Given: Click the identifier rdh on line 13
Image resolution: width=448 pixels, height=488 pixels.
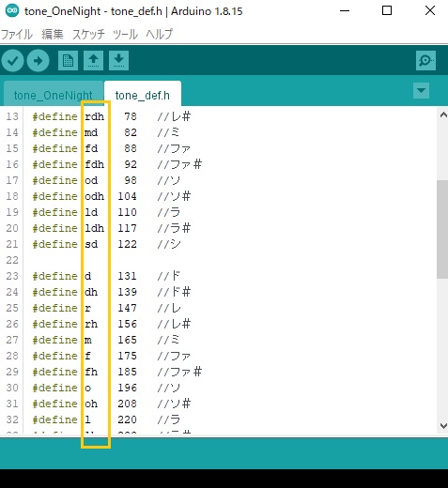Looking at the screenshot, I should (94, 116).
